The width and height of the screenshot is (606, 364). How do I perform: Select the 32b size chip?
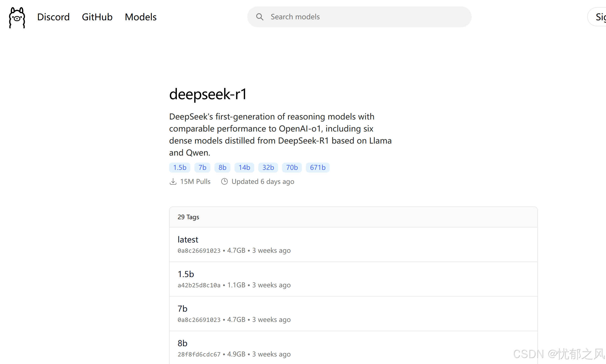tap(268, 167)
